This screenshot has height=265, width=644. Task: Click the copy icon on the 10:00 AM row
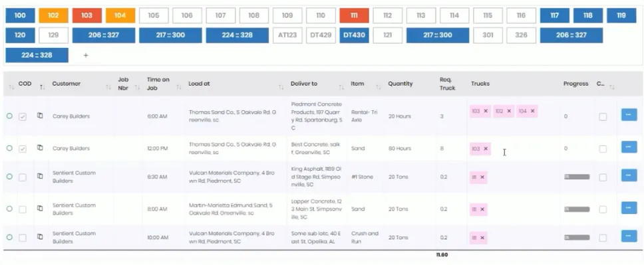(40, 236)
